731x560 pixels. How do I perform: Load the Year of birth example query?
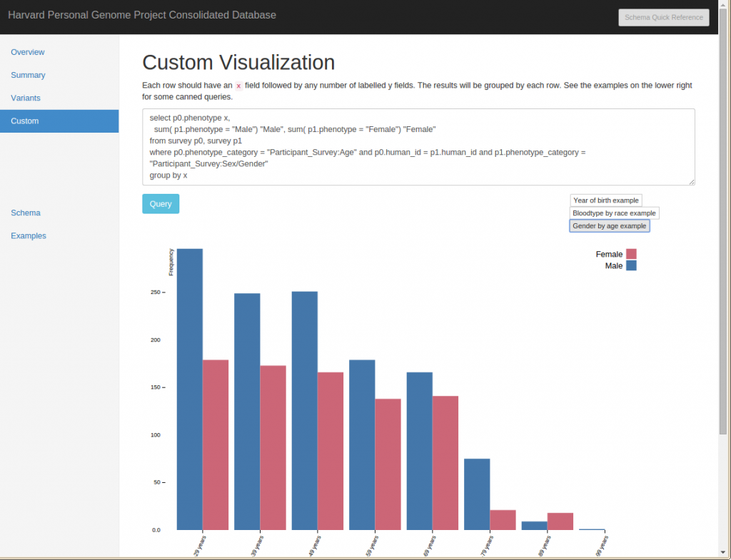click(x=605, y=200)
